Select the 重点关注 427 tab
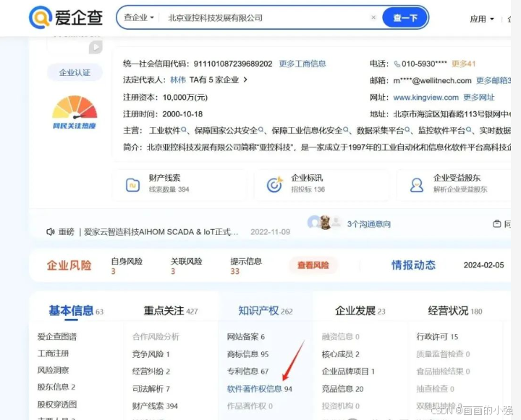521x420 pixels. coord(171,311)
